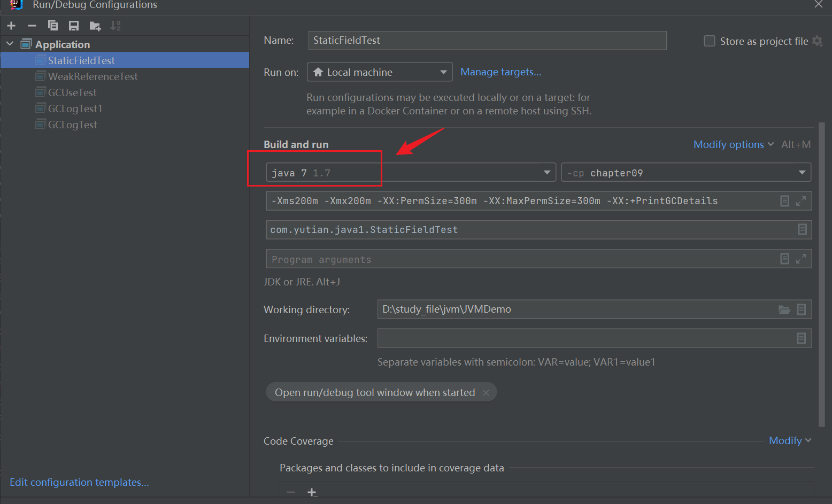Select WeakReferenceTest configuration in the tree
Viewport: 832px width, 504px height.
93,76
